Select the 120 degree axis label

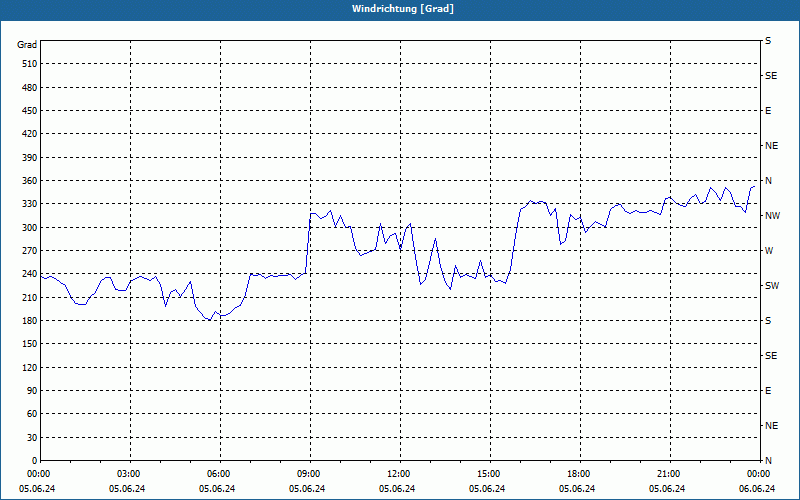click(30, 367)
